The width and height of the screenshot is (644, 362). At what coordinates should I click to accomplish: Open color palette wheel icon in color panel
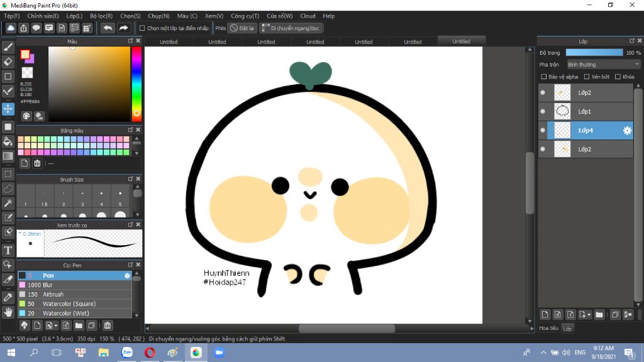click(x=26, y=116)
